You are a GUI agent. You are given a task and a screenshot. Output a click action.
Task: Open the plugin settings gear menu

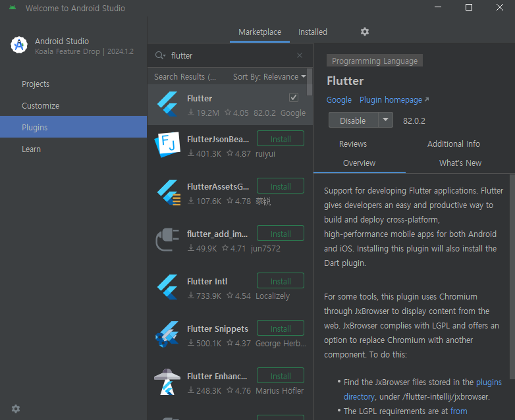click(365, 32)
